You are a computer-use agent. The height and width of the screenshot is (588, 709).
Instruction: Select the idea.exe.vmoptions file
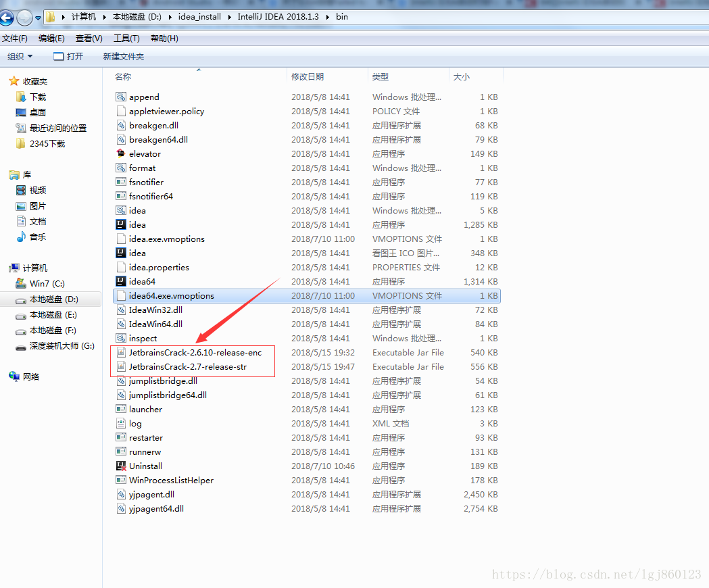coord(307,239)
